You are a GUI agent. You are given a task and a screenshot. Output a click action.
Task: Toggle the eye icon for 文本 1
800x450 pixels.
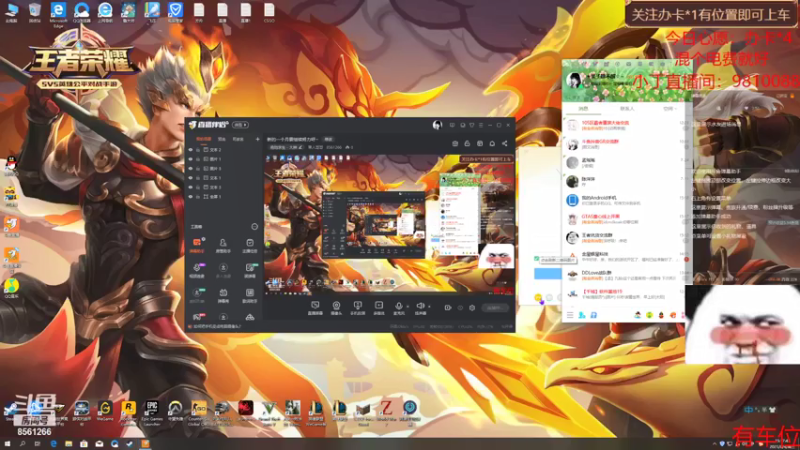tap(191, 178)
